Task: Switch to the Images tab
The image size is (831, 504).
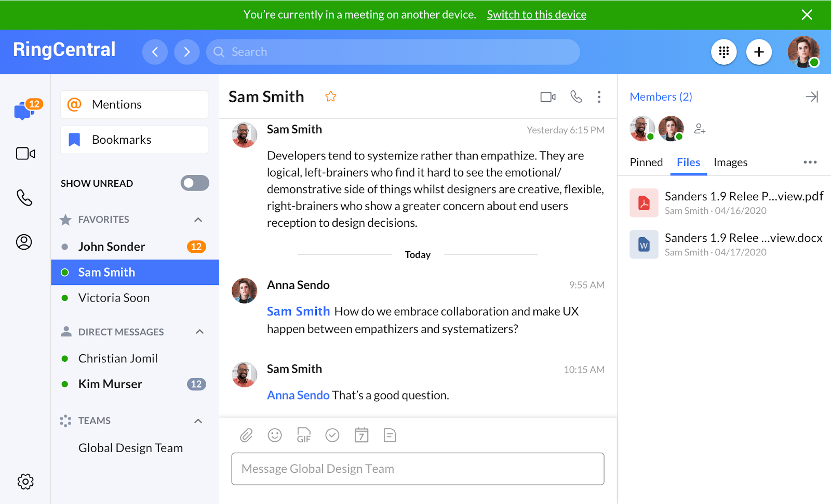Action: [x=730, y=162]
